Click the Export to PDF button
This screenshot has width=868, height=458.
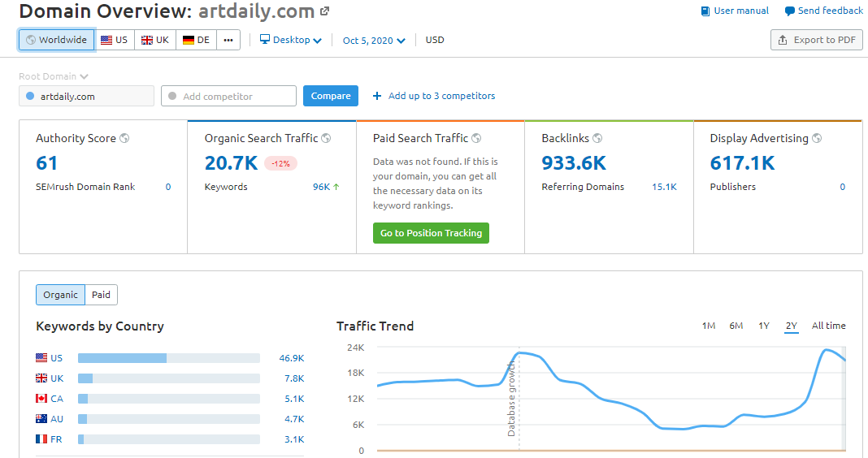[817, 40]
